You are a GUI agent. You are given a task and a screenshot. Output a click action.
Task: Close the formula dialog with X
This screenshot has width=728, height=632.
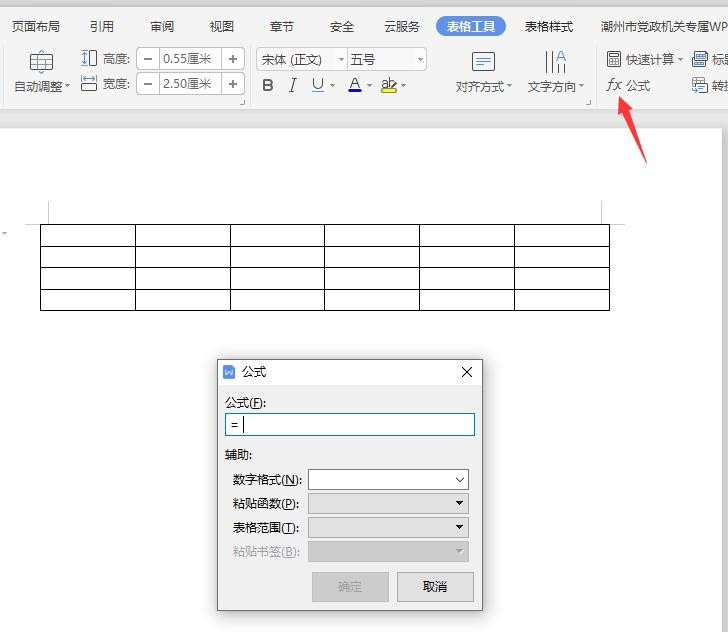(x=466, y=372)
